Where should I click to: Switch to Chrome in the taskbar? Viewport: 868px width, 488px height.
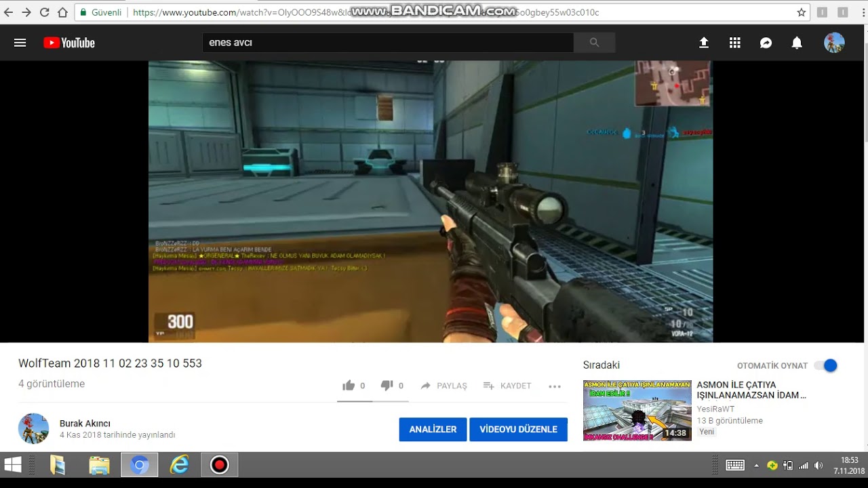point(139,465)
